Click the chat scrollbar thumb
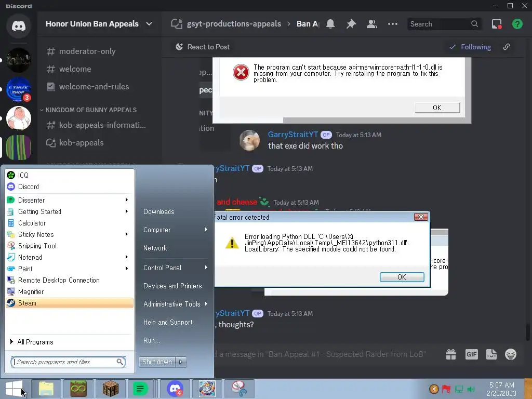Screen dimensions: 532x399 pos(528,332)
